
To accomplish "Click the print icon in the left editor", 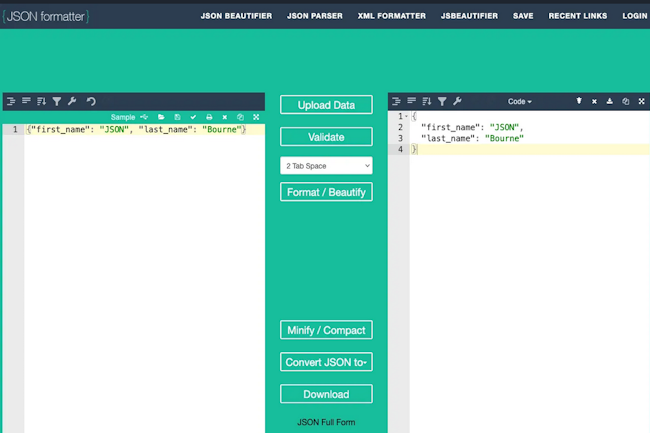I will click(x=208, y=117).
